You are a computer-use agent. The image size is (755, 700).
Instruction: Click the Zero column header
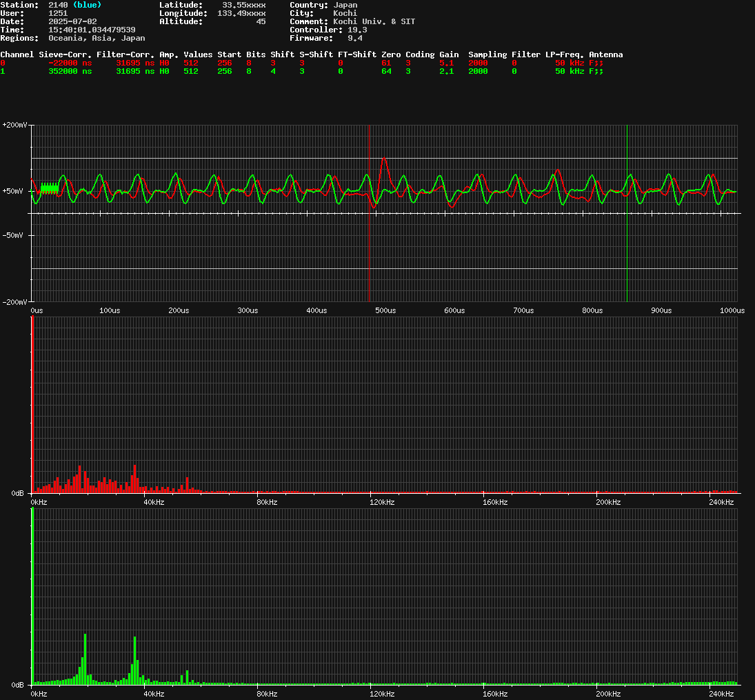[391, 54]
